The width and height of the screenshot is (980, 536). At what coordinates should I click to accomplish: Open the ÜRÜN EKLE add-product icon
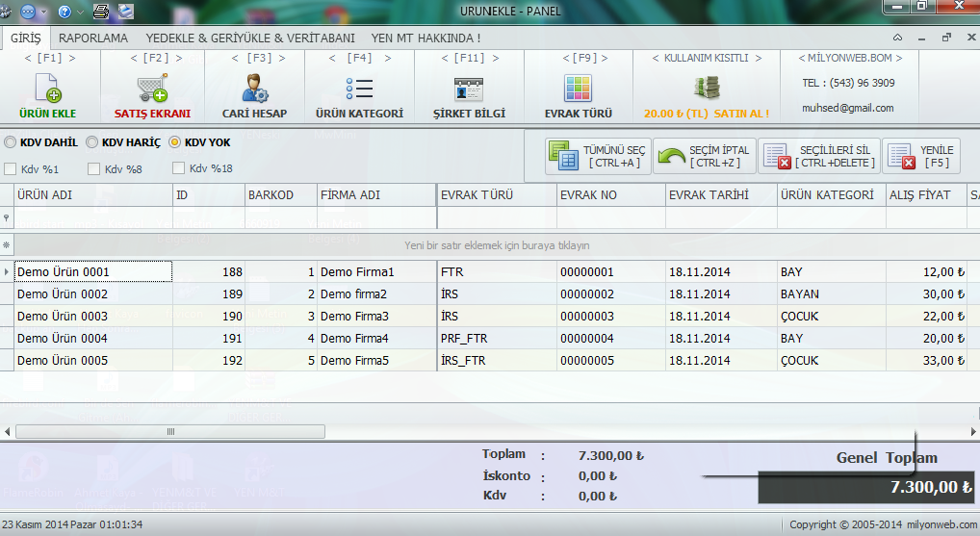48,89
